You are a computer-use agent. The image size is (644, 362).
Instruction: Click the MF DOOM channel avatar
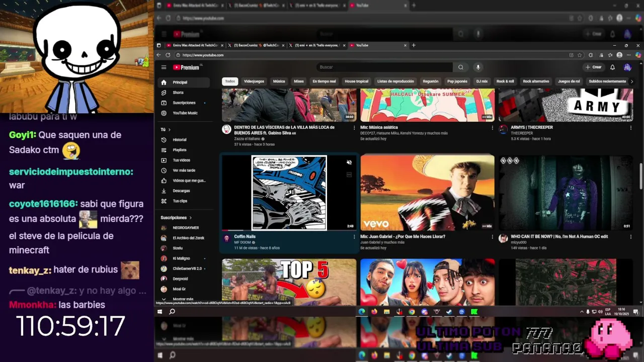pyautogui.click(x=227, y=238)
